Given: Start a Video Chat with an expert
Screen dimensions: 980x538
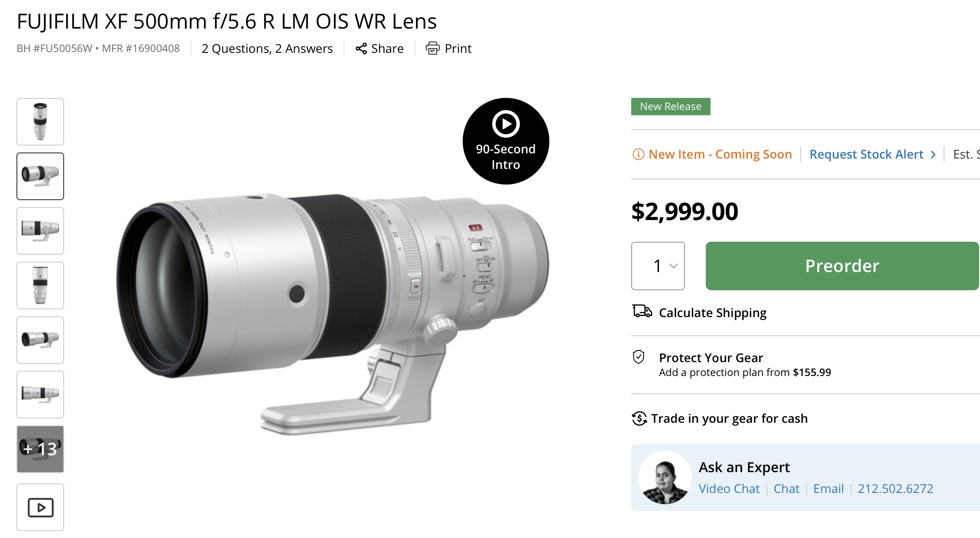Looking at the screenshot, I should (729, 488).
